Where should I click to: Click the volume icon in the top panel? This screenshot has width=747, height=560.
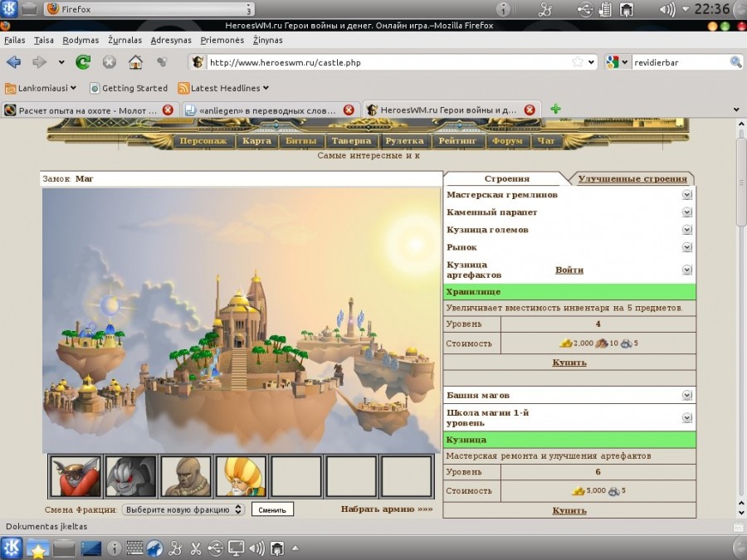point(667,9)
